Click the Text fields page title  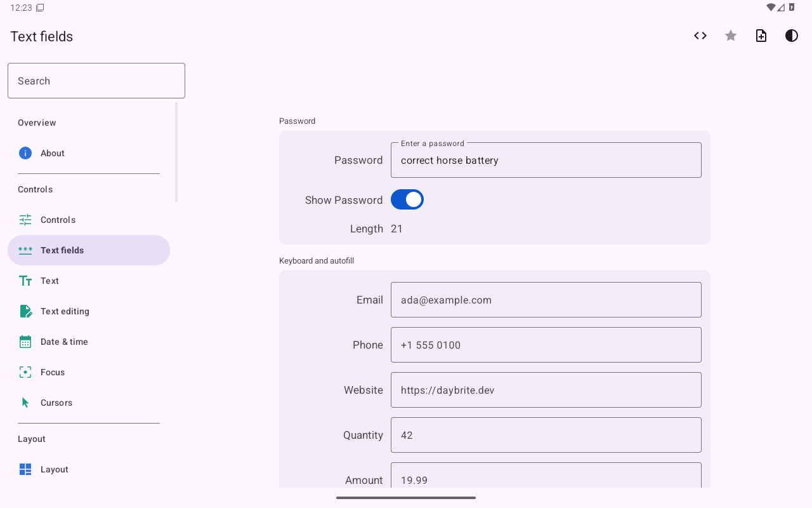(x=42, y=36)
